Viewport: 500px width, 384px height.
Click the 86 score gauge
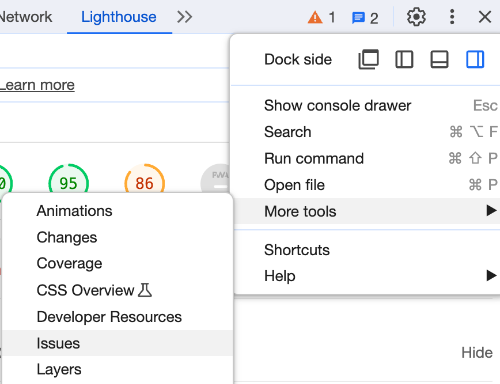145,179
